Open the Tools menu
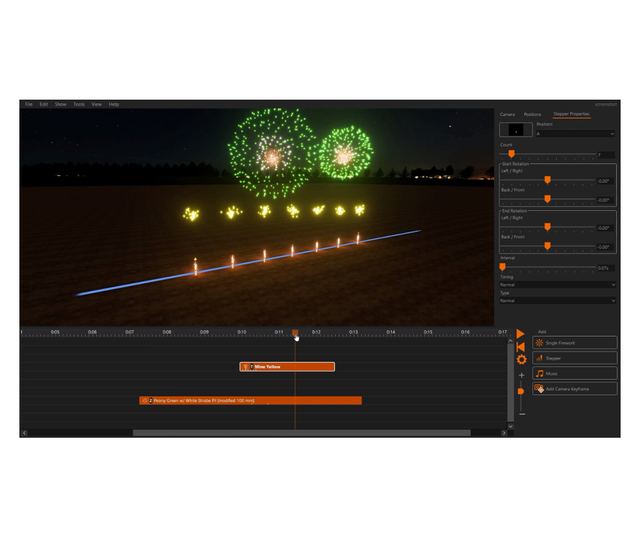This screenshot has height=538, width=640. click(x=79, y=104)
